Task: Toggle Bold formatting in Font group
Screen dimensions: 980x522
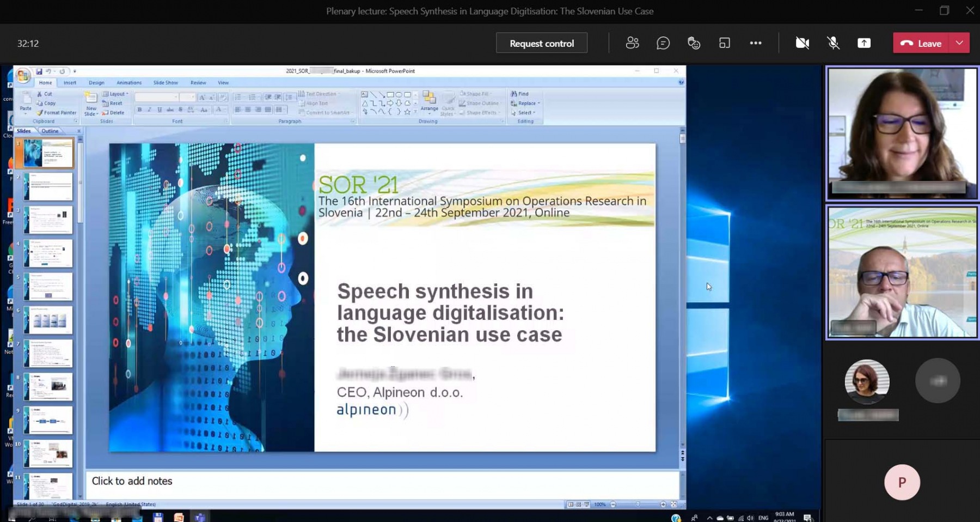Action: click(140, 110)
